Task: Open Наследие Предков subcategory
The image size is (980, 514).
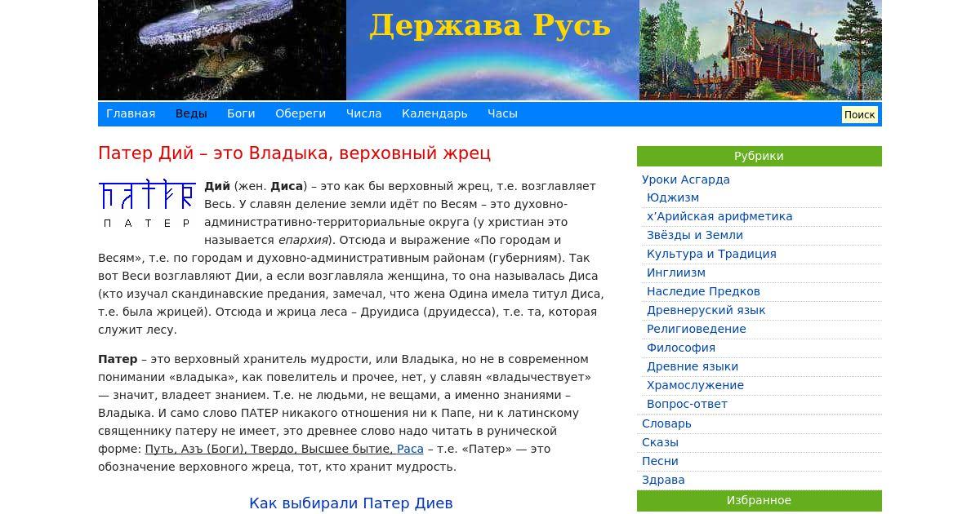Action: pyautogui.click(x=703, y=291)
